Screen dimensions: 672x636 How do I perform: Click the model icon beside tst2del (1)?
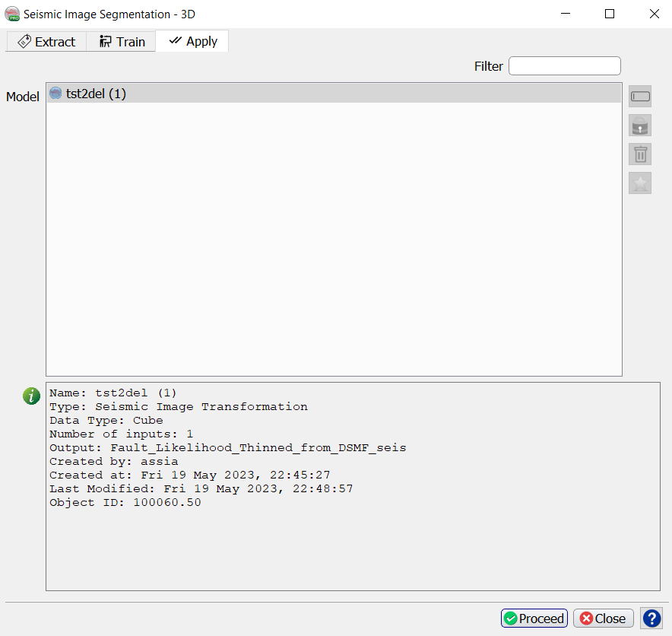pos(55,94)
